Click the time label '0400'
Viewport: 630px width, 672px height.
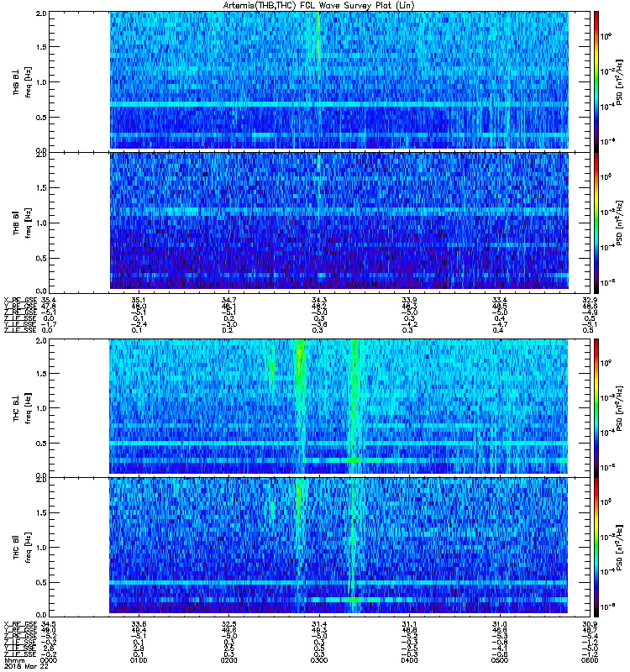409,660
